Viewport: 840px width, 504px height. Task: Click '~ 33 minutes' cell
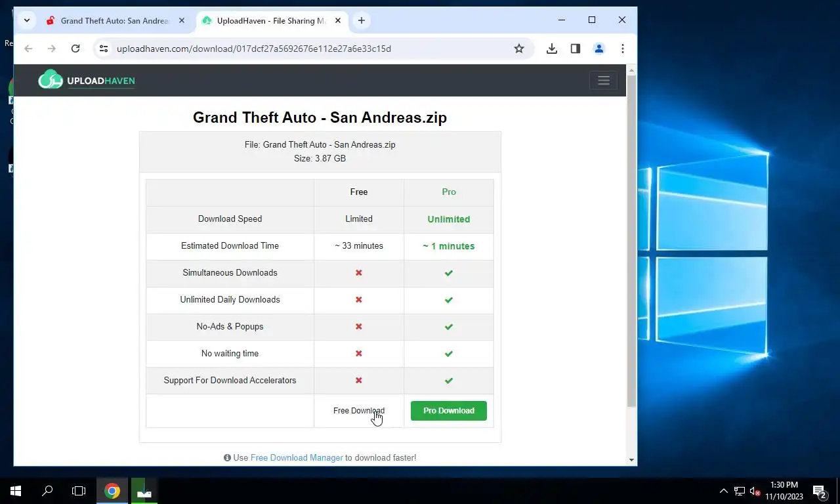click(359, 245)
